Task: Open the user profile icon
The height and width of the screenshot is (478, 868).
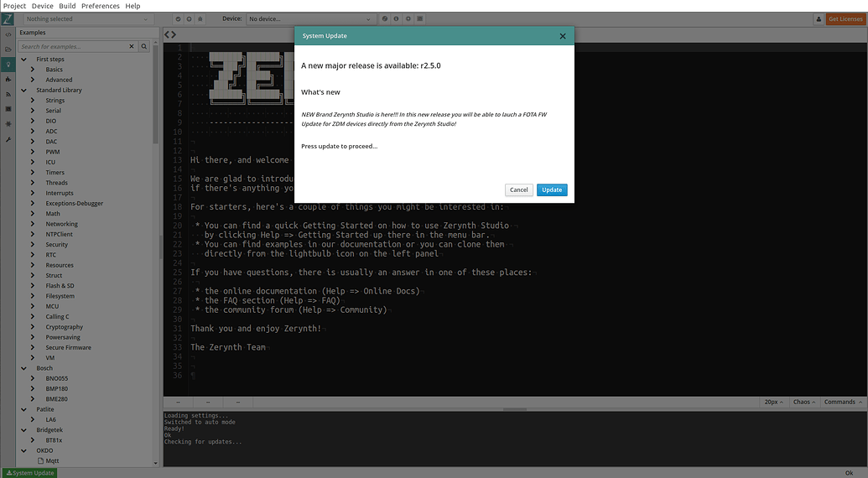Action: [x=819, y=18]
